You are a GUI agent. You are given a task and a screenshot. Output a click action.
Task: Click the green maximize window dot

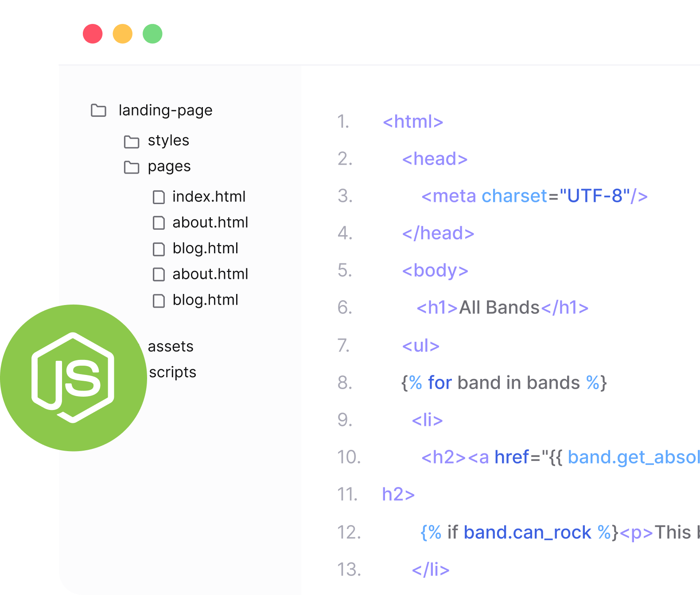[x=152, y=34]
